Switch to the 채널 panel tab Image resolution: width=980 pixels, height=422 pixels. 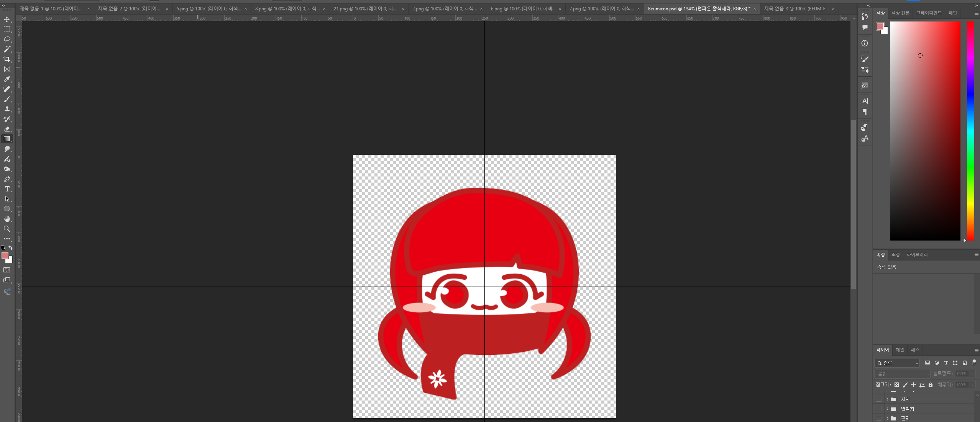click(x=900, y=350)
